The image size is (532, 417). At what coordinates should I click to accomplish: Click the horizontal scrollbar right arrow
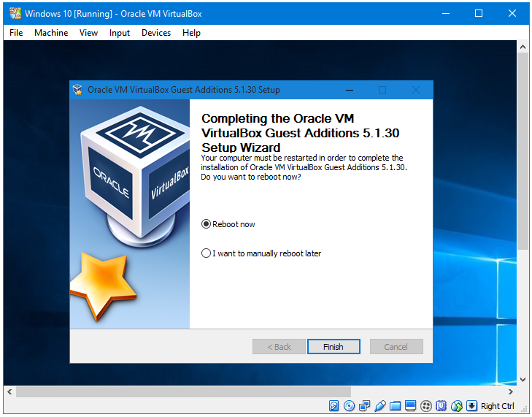[x=511, y=391]
